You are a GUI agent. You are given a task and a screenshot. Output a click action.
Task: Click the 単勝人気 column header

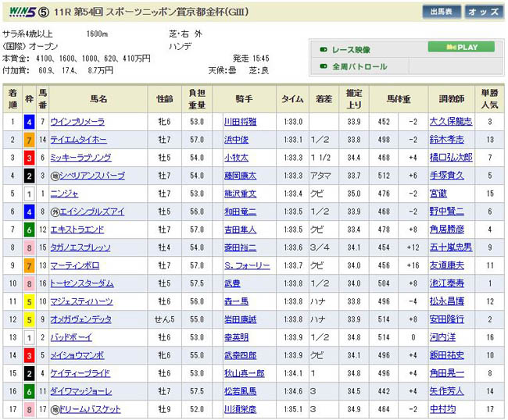tap(489, 98)
